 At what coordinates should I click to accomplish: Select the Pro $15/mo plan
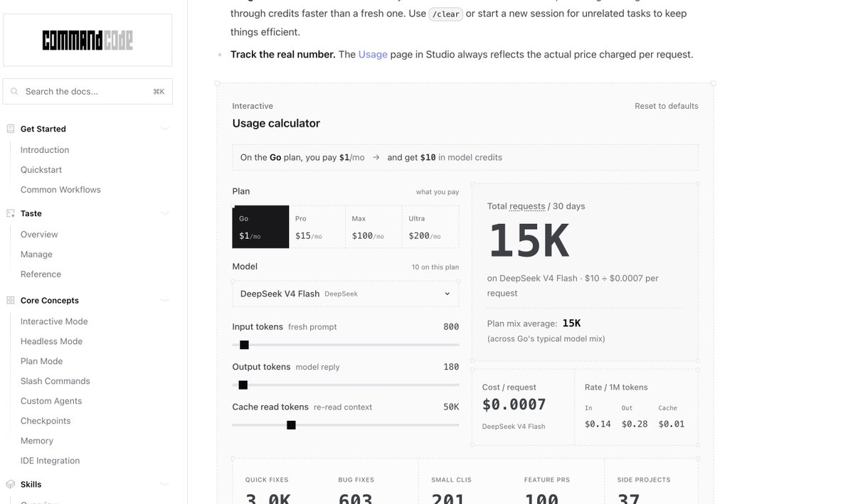317,227
